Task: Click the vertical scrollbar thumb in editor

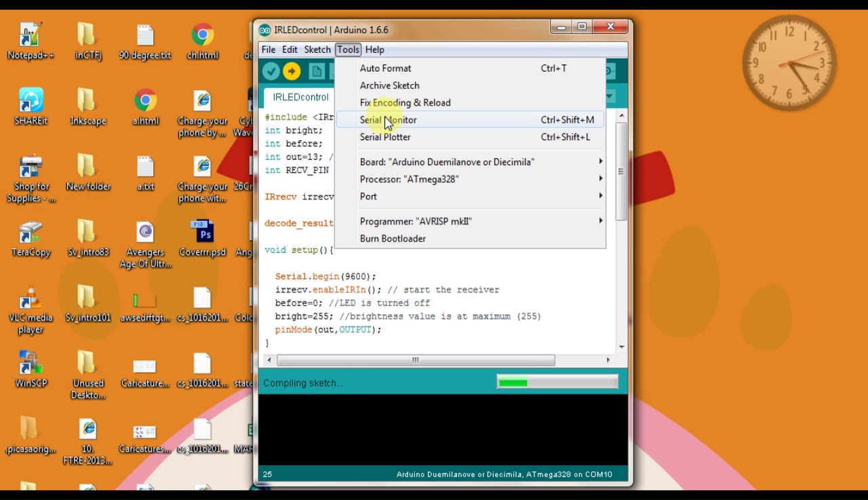Action: coord(622,171)
